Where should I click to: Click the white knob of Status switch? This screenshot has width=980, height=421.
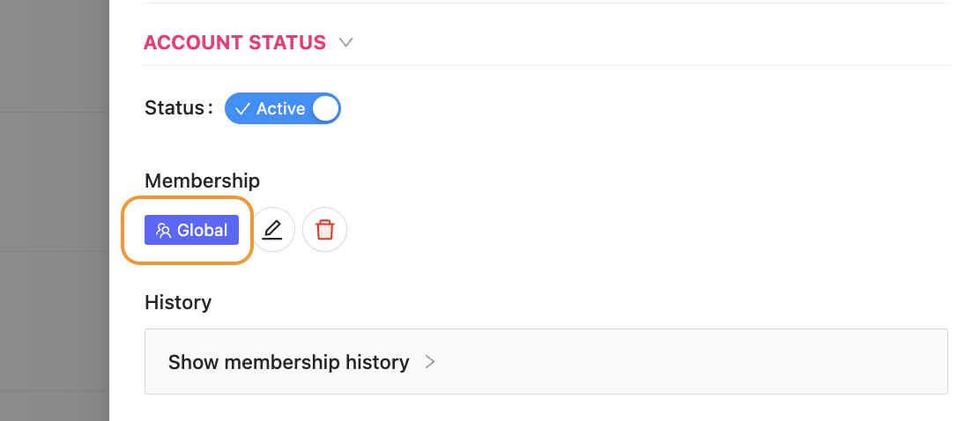[326, 109]
